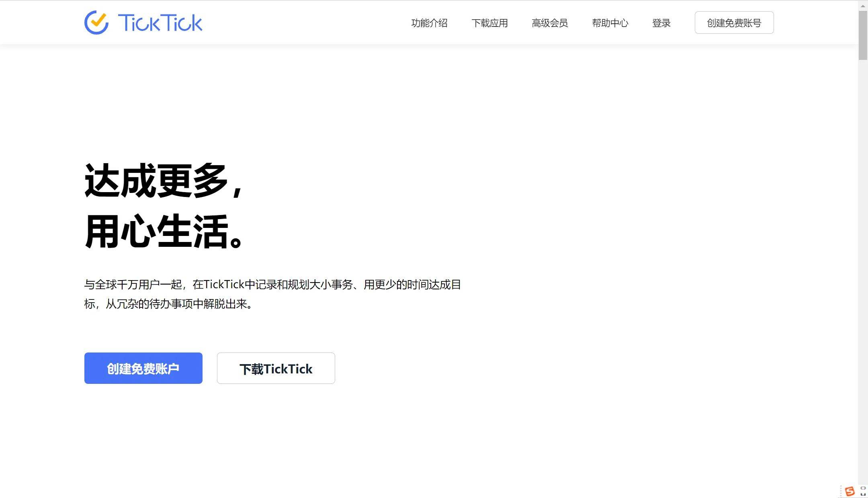Click the TickTick checkmark logo icon
The image size is (868, 498).
96,23
